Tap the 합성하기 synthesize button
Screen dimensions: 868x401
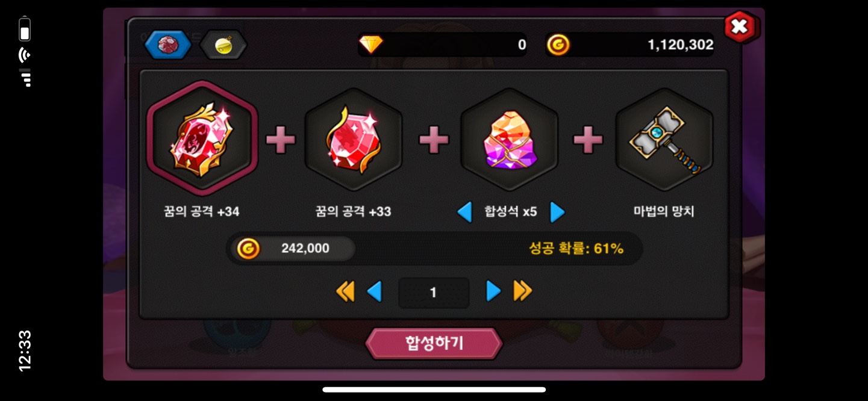coord(434,343)
